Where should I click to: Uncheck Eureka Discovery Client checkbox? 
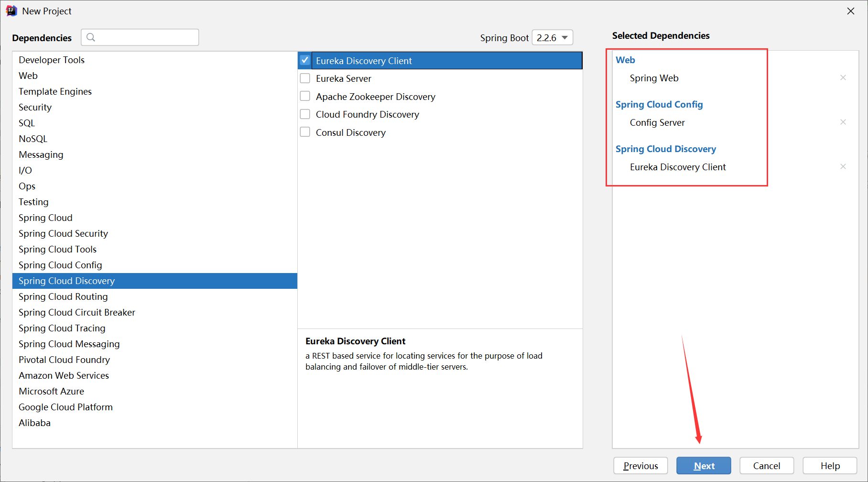[305, 60]
